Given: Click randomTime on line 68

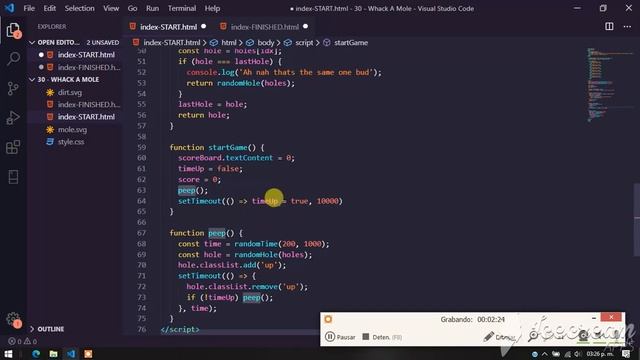Looking at the screenshot, I should click(256, 244).
